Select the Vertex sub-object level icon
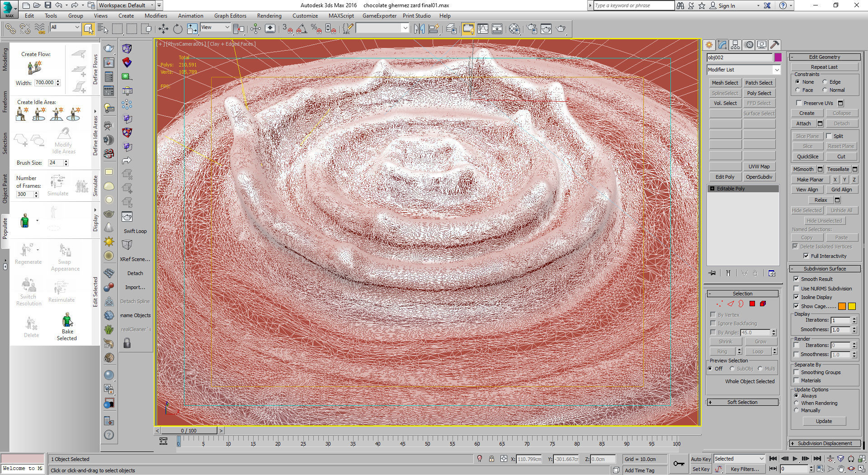Image resolution: width=868 pixels, height=475 pixels. point(719,304)
